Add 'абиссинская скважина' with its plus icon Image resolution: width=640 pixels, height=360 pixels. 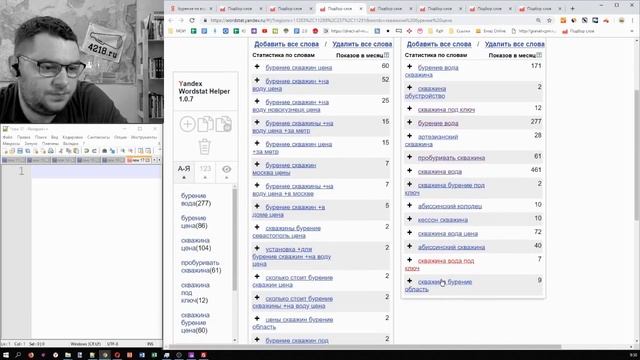click(x=410, y=246)
